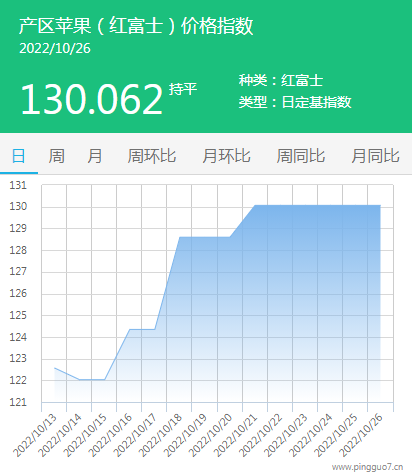Switch to the 周 weekly tab

[x=57, y=156]
